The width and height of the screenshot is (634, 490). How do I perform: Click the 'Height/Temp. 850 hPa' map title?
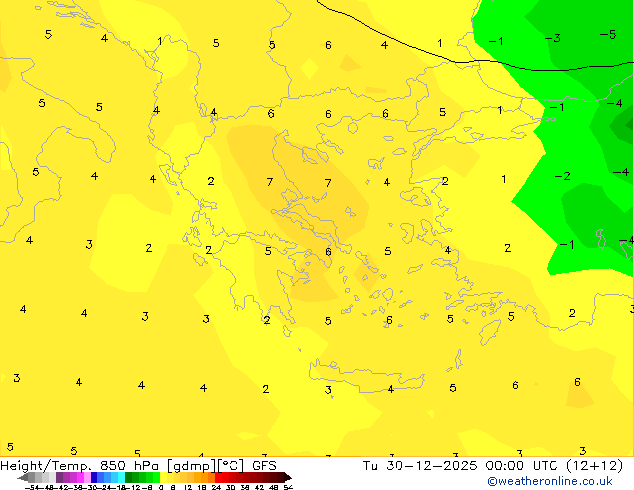point(79,466)
